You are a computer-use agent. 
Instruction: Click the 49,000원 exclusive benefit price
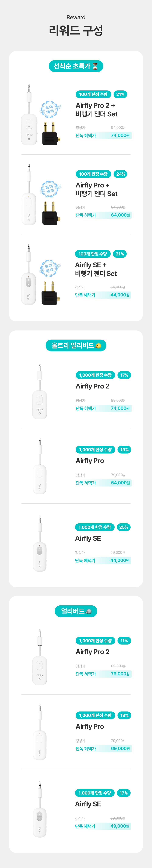120,826
